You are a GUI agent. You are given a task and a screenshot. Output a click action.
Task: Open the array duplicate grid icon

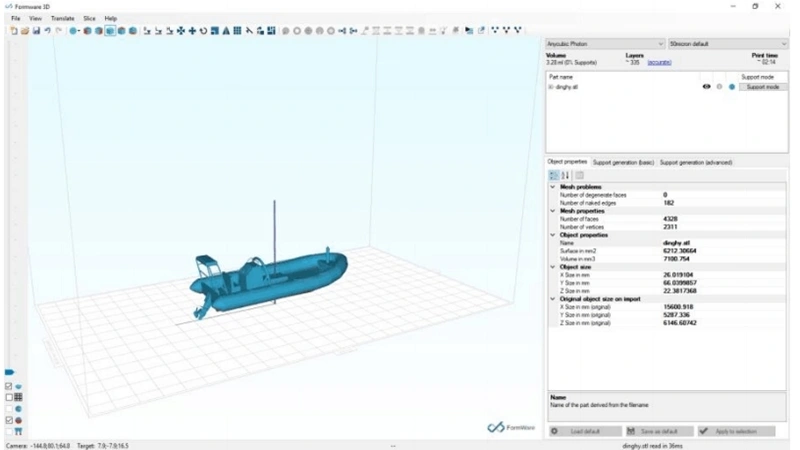pos(237,31)
